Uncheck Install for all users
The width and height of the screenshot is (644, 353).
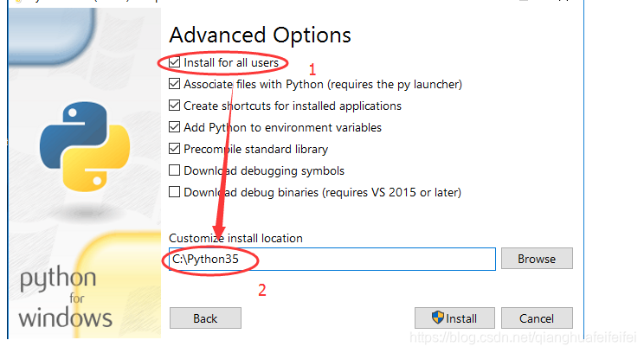[x=175, y=62]
